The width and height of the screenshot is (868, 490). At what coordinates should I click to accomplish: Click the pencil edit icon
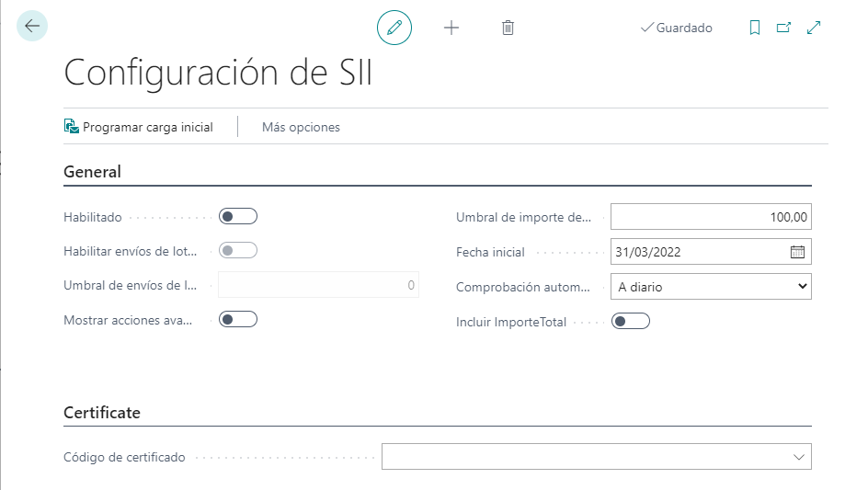394,28
